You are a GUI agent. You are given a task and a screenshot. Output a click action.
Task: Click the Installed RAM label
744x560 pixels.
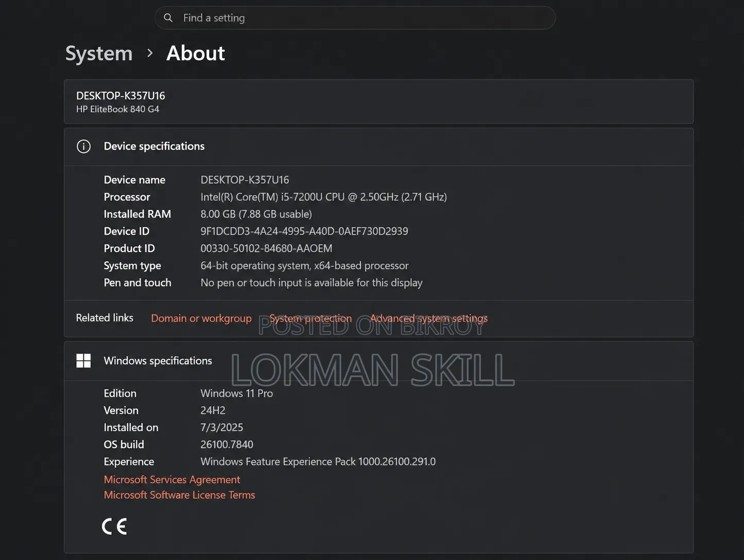click(x=137, y=214)
